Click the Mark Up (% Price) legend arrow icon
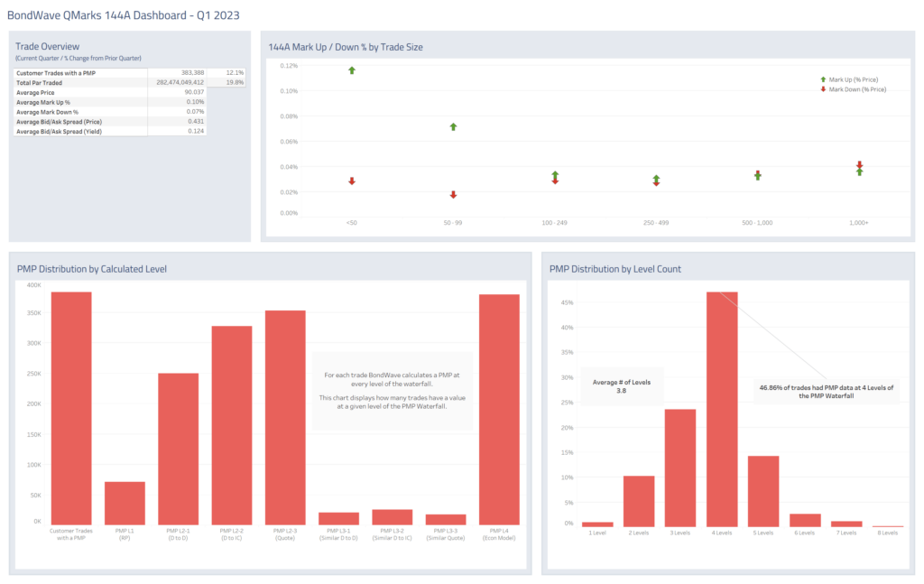924x584 pixels. click(x=822, y=79)
